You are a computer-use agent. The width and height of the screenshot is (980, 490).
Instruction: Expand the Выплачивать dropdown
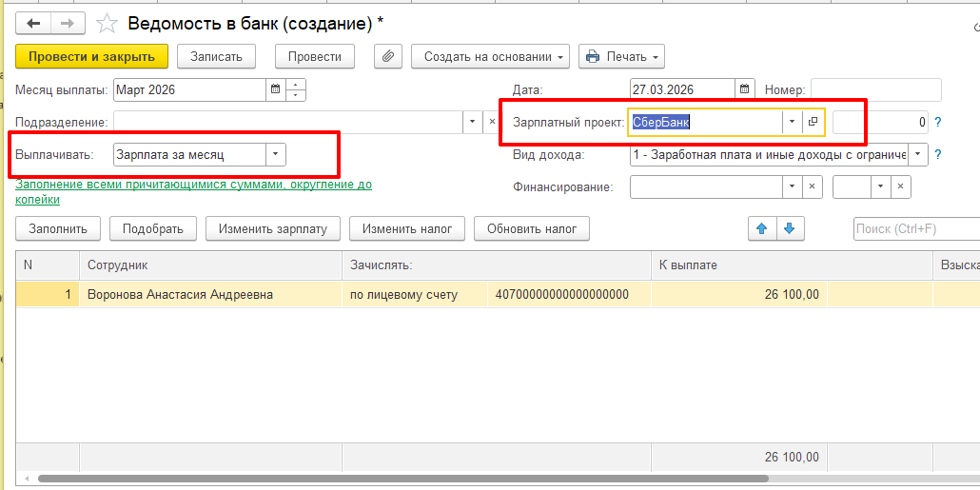(x=274, y=154)
